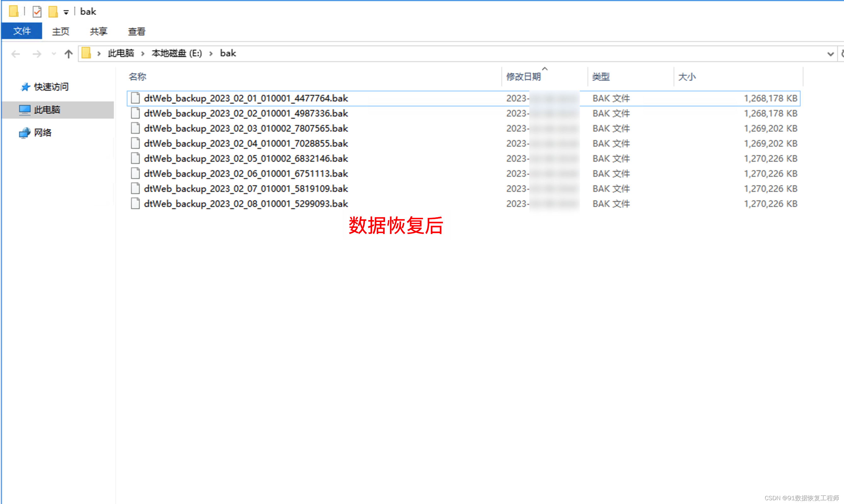The height and width of the screenshot is (504, 844).
Task: Click the folder icon at the start of the address bar
Action: [x=87, y=53]
